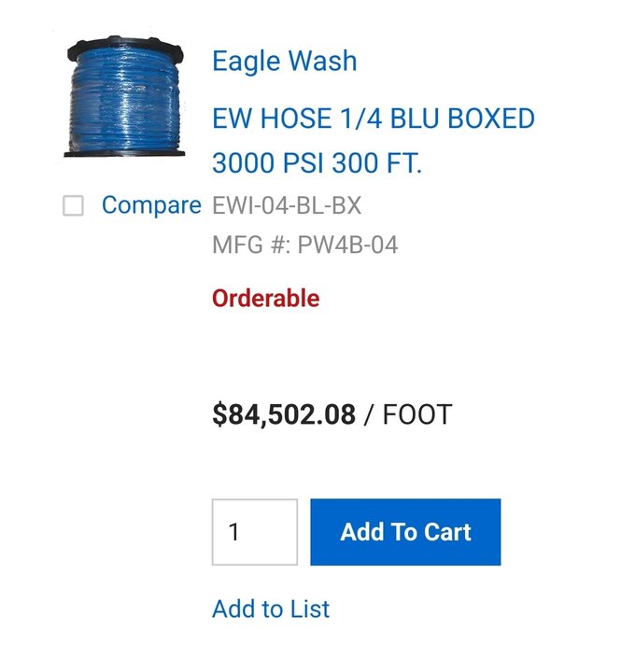
Task: Click the $84,502.08 price
Action: point(284,414)
